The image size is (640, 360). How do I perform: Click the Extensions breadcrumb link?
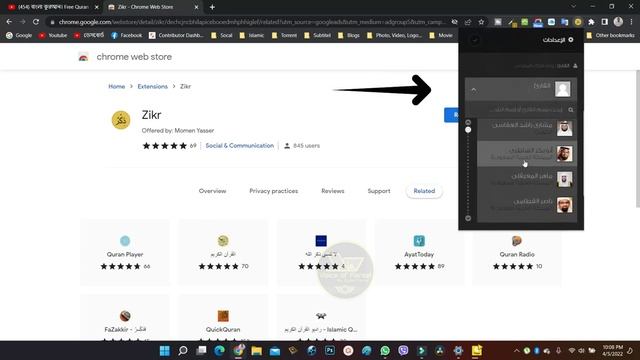(153, 87)
